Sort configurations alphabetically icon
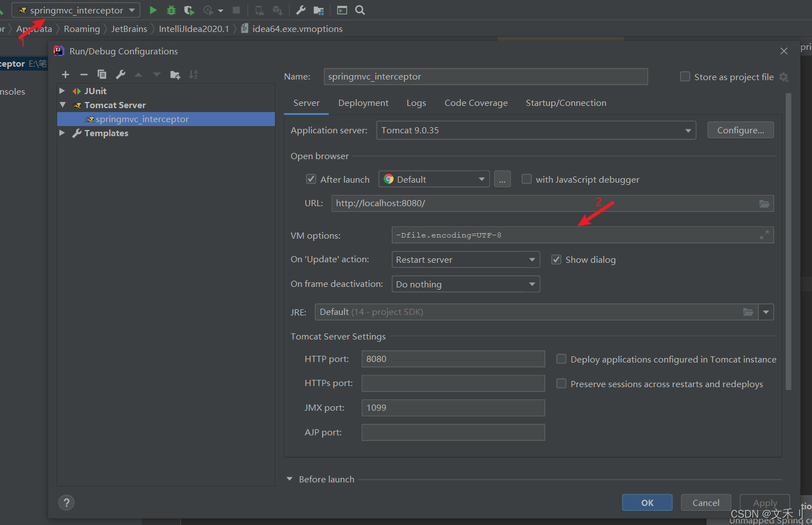 coord(193,75)
